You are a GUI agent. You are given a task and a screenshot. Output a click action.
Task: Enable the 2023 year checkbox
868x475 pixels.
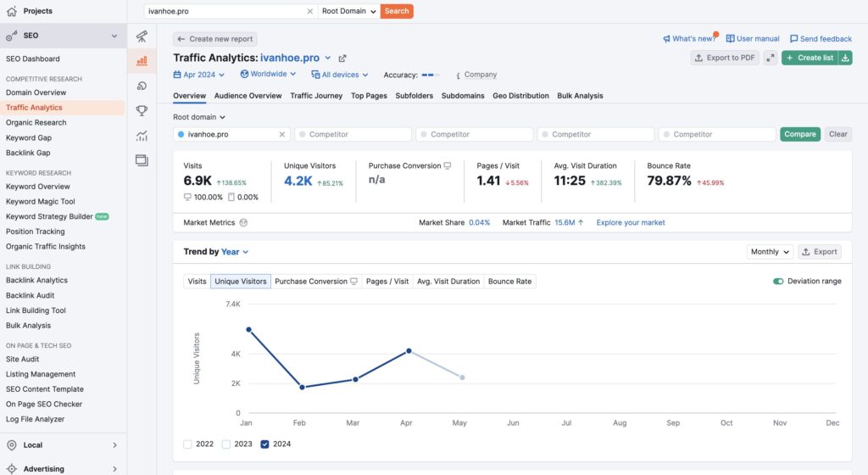[x=226, y=444]
